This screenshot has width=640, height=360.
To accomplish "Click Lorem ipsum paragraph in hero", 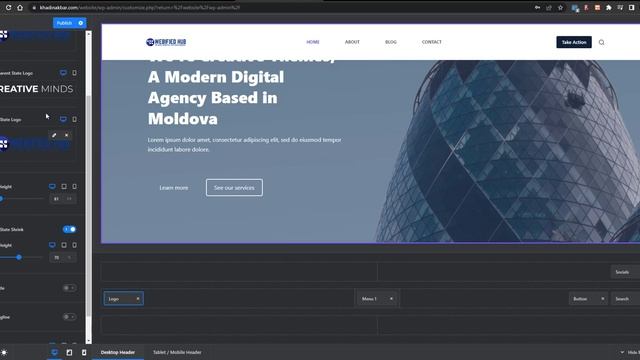I will point(244,144).
